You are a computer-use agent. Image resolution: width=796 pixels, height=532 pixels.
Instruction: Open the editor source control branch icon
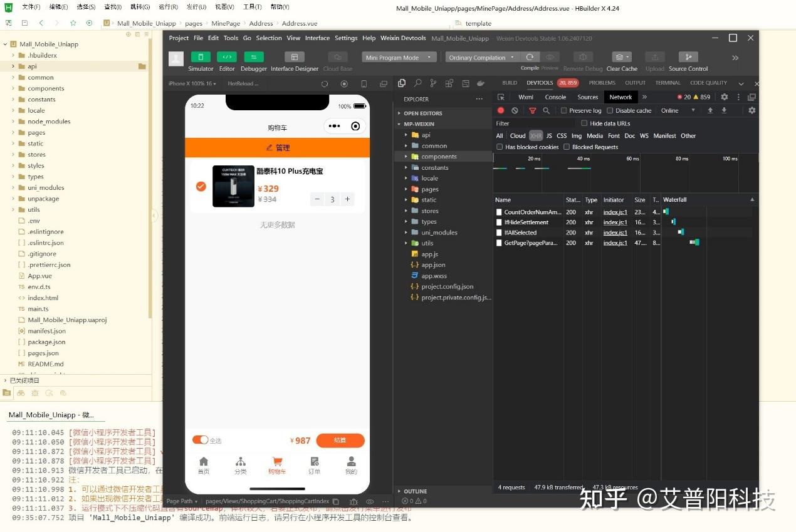[433, 83]
